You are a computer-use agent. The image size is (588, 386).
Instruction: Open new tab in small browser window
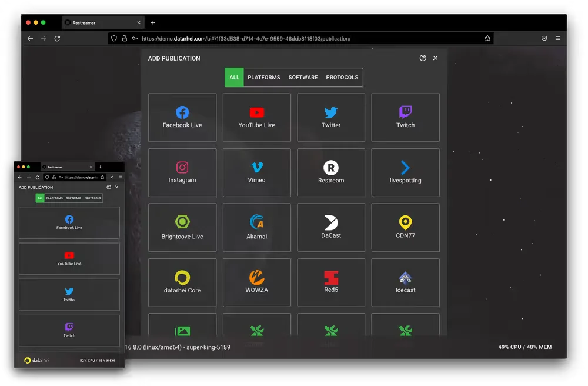point(100,167)
